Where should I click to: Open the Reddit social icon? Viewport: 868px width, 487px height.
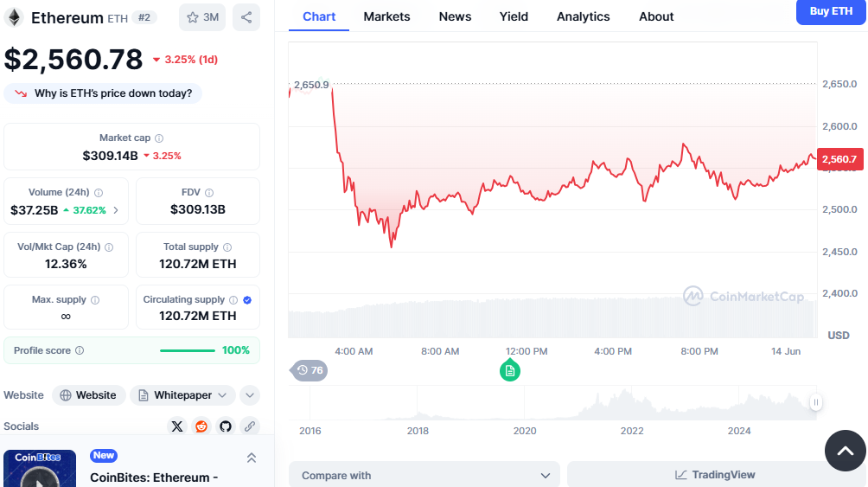tap(201, 426)
